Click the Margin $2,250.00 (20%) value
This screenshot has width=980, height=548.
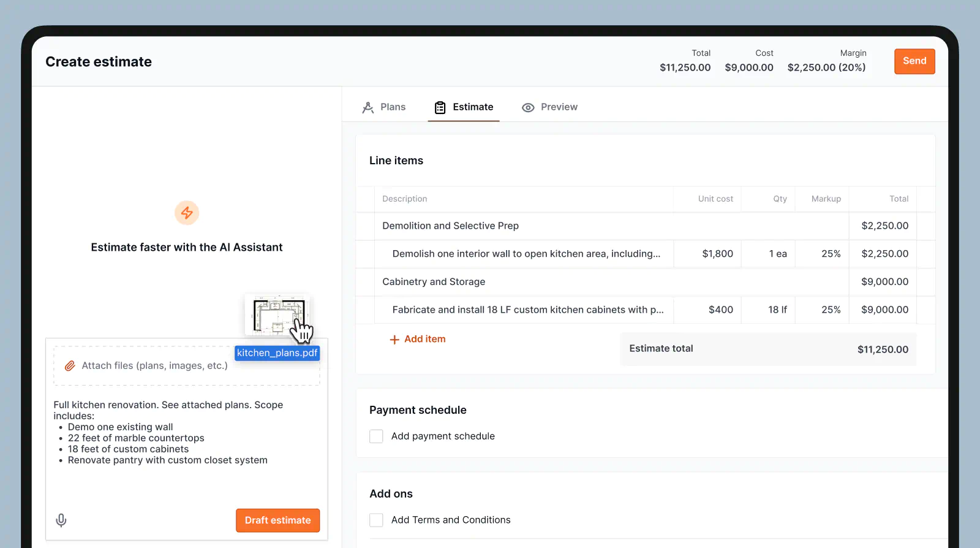click(826, 67)
